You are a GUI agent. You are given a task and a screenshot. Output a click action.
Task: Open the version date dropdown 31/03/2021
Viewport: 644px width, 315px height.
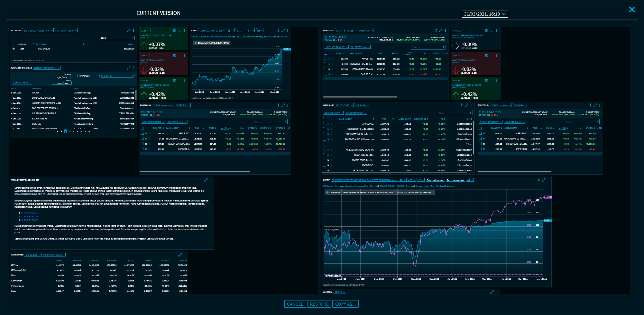point(485,14)
